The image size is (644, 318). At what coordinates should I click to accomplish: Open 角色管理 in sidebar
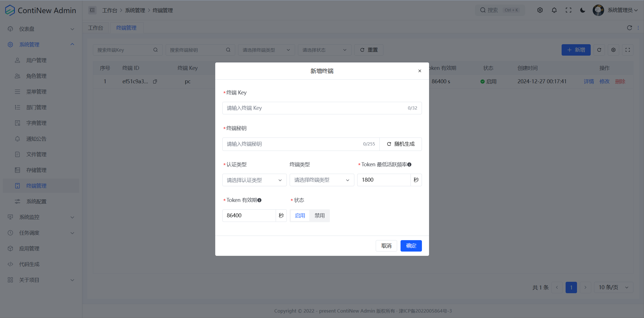pos(41,76)
